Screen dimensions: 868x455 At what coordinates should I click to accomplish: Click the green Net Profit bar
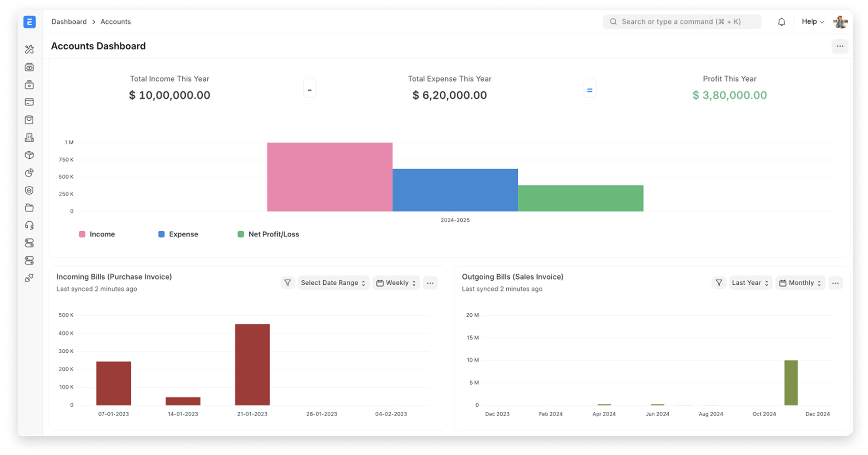point(580,198)
